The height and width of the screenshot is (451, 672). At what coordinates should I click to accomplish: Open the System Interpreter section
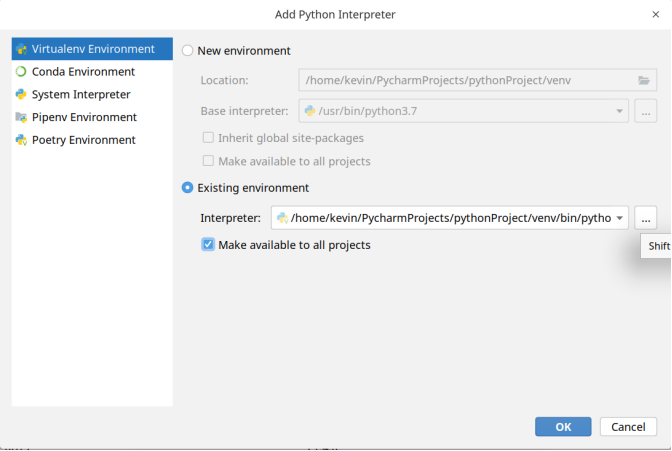pos(81,95)
